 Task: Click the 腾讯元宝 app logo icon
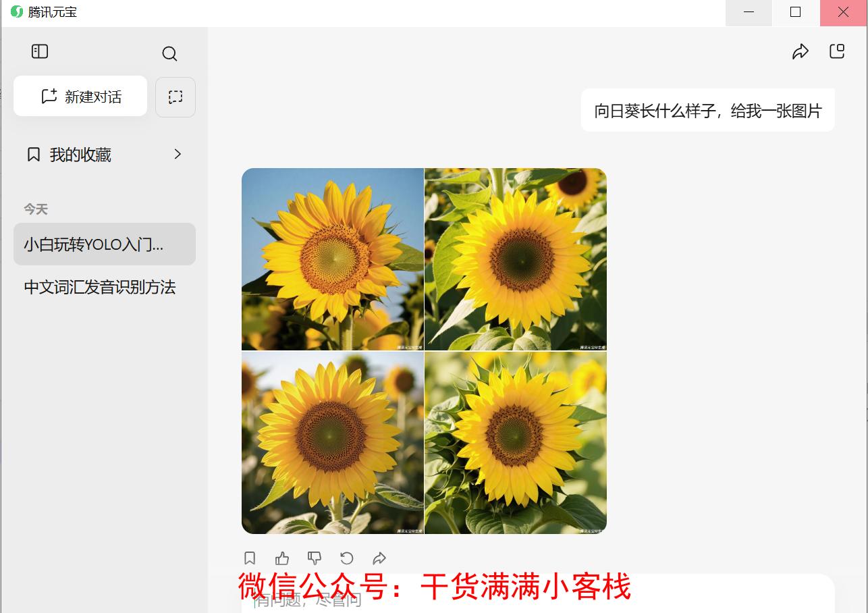point(17,12)
